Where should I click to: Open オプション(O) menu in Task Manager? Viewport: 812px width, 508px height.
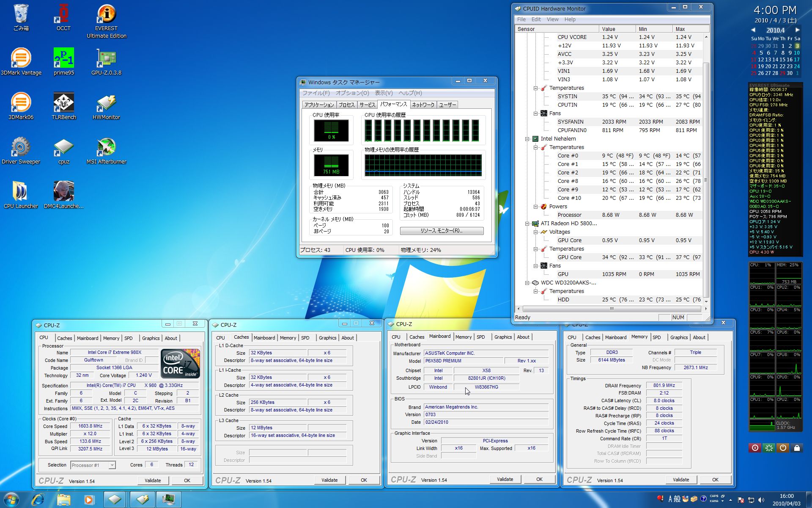[352, 93]
